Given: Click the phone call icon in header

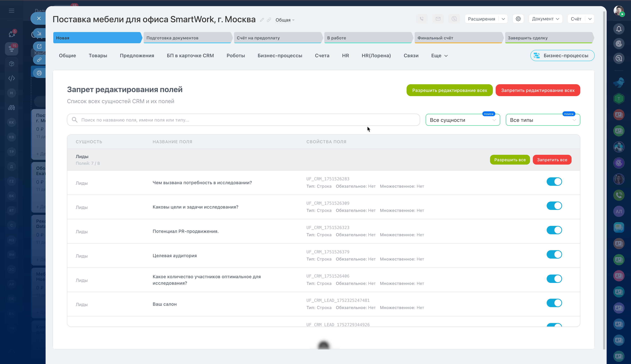Looking at the screenshot, I should [422, 19].
